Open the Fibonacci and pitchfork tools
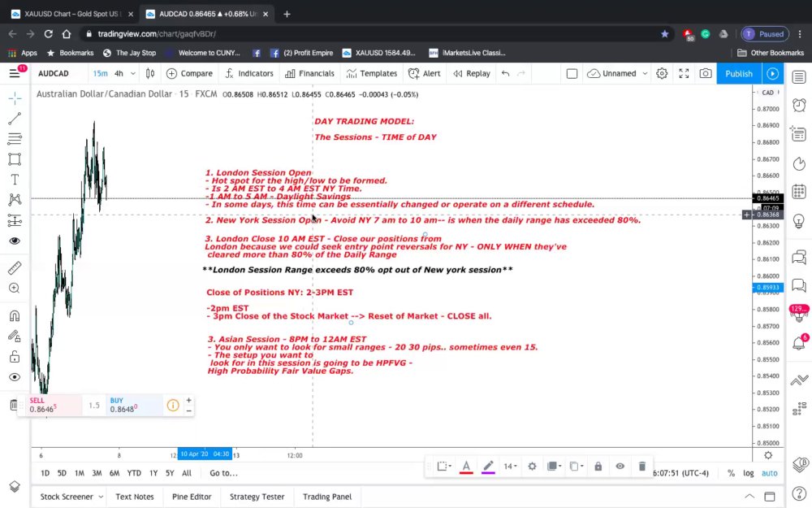 [x=15, y=138]
